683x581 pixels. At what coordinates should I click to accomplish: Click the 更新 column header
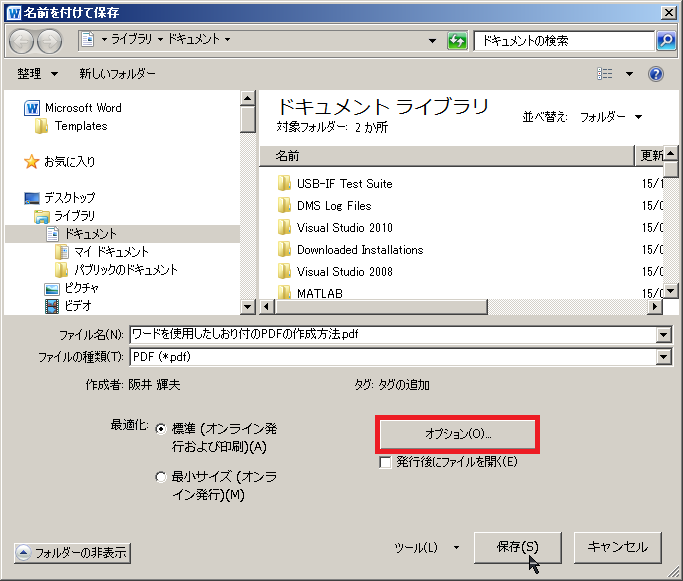click(649, 155)
